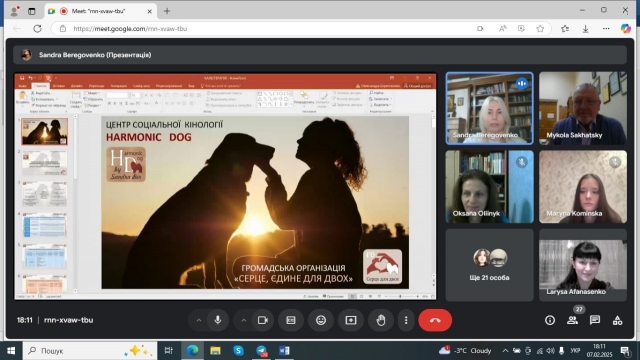Click the meeting code rnn-xvaw-tbu text
The width and height of the screenshot is (640, 360).
[x=69, y=320]
